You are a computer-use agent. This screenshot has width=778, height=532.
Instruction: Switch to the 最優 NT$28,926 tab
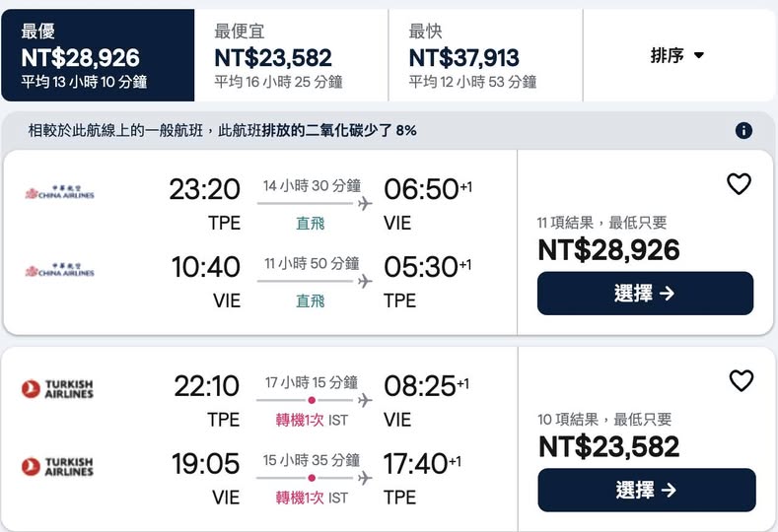98,56
